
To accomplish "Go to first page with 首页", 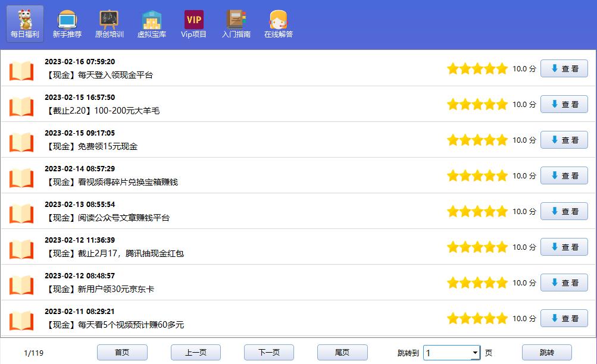I will (x=122, y=353).
